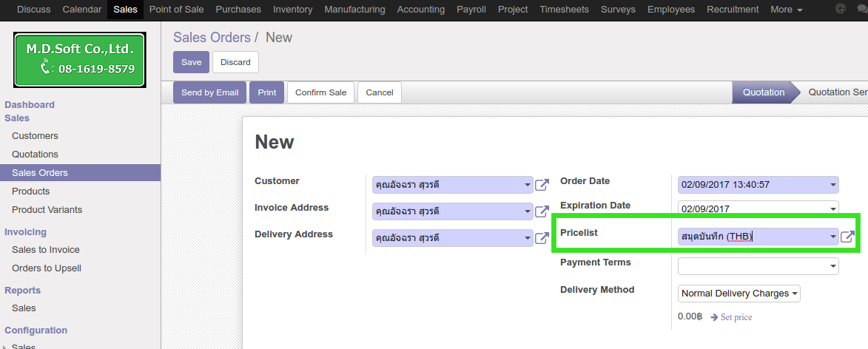Image resolution: width=868 pixels, height=349 pixels.
Task: Open the More menu in top bar
Action: (x=786, y=10)
